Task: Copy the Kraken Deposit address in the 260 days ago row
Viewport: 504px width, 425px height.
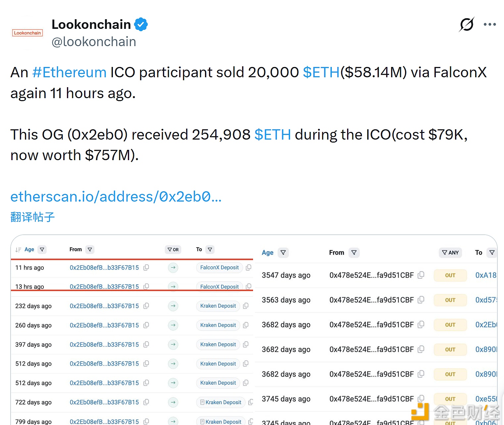Action: [246, 325]
